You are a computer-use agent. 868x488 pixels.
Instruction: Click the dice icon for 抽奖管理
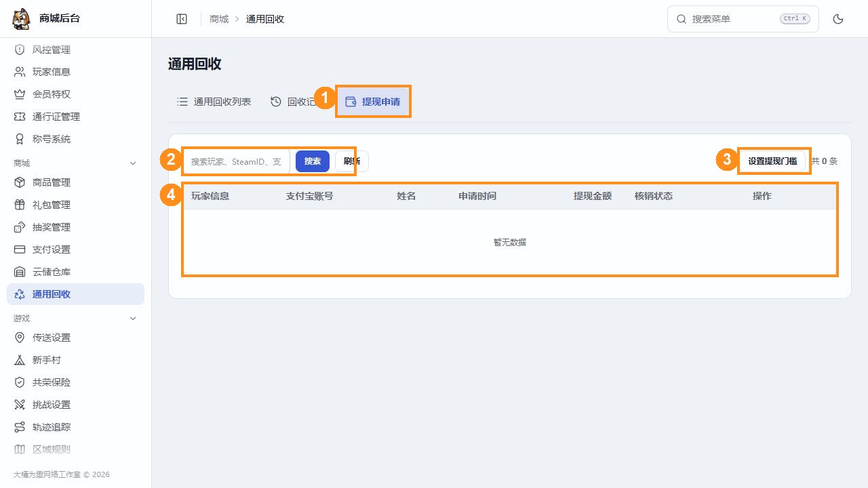tap(20, 227)
